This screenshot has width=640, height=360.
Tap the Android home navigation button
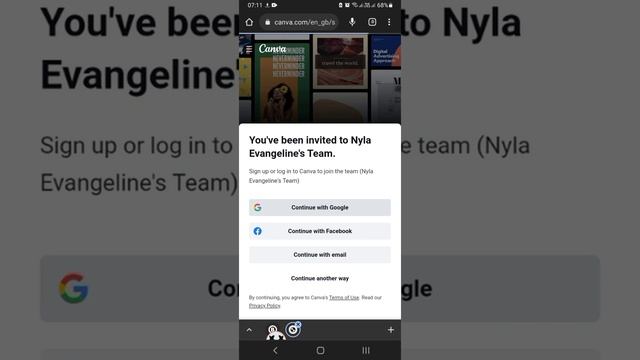click(x=320, y=350)
